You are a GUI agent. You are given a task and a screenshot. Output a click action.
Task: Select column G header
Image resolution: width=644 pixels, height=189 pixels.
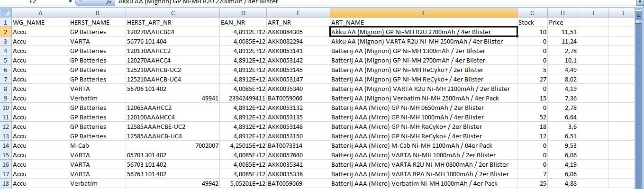point(532,13)
